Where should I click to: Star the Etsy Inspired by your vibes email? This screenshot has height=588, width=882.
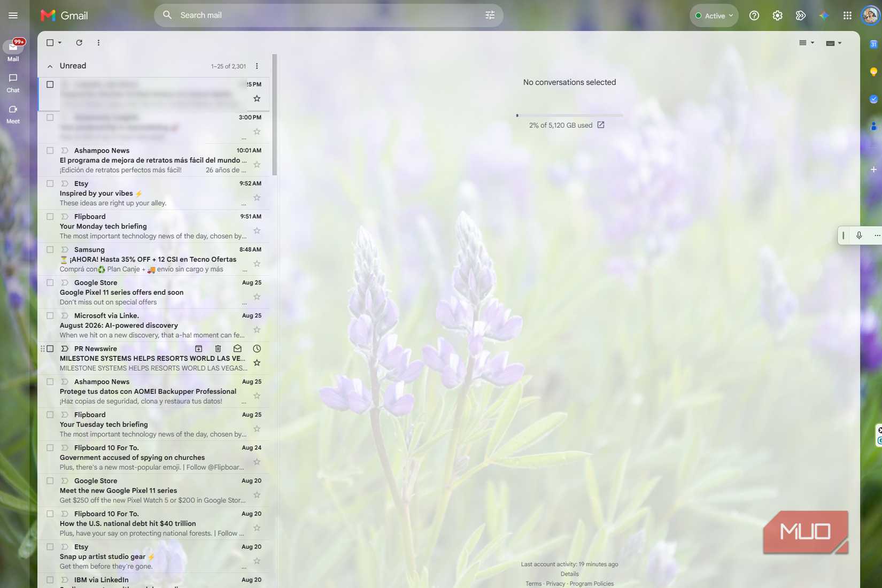pos(257,198)
